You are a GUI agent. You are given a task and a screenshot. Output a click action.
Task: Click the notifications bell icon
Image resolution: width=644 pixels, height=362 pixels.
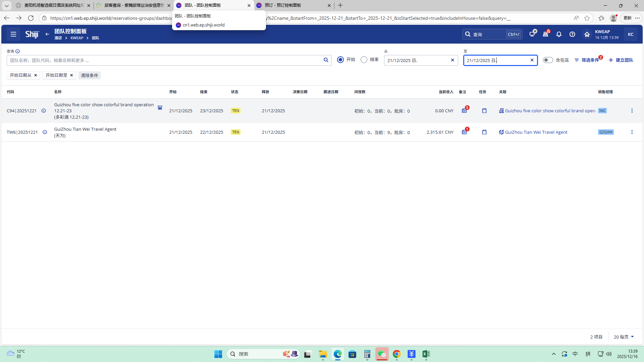coord(559,34)
